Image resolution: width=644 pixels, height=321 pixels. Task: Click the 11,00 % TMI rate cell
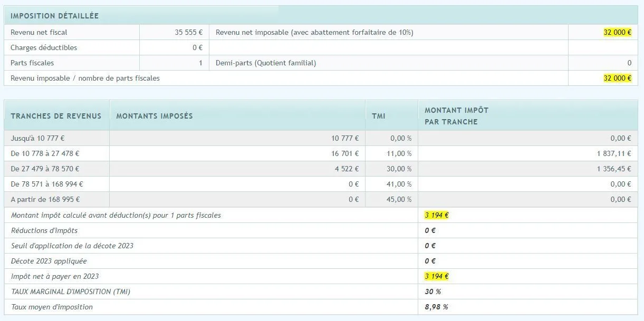pos(401,153)
